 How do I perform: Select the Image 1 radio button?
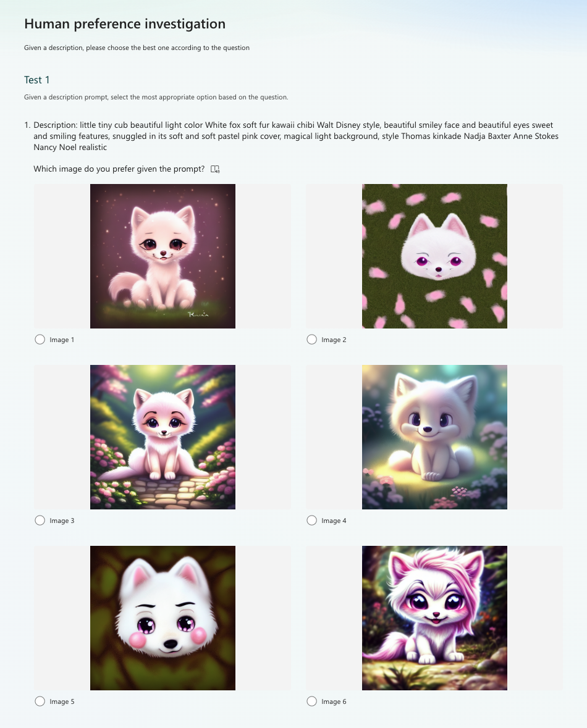pyautogui.click(x=40, y=340)
